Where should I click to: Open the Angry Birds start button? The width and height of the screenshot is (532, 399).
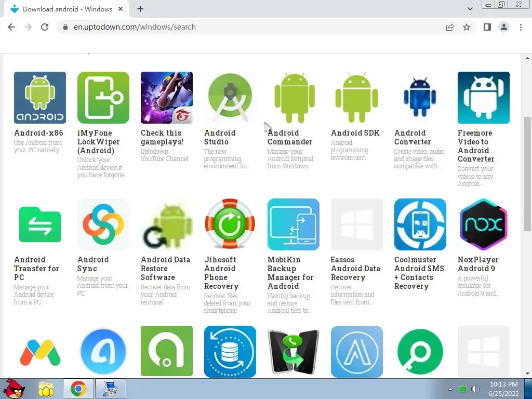14,389
